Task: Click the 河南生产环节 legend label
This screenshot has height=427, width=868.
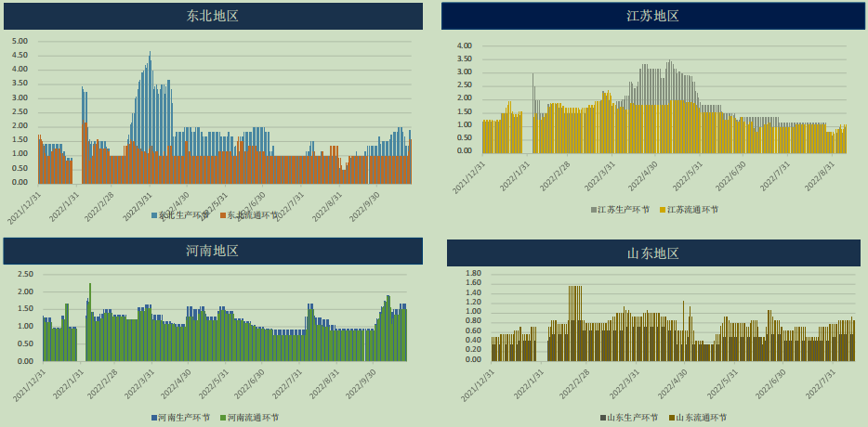Action: (184, 418)
